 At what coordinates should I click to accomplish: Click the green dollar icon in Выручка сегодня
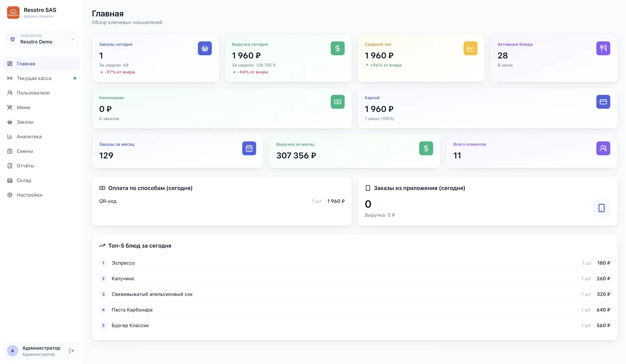(x=338, y=48)
